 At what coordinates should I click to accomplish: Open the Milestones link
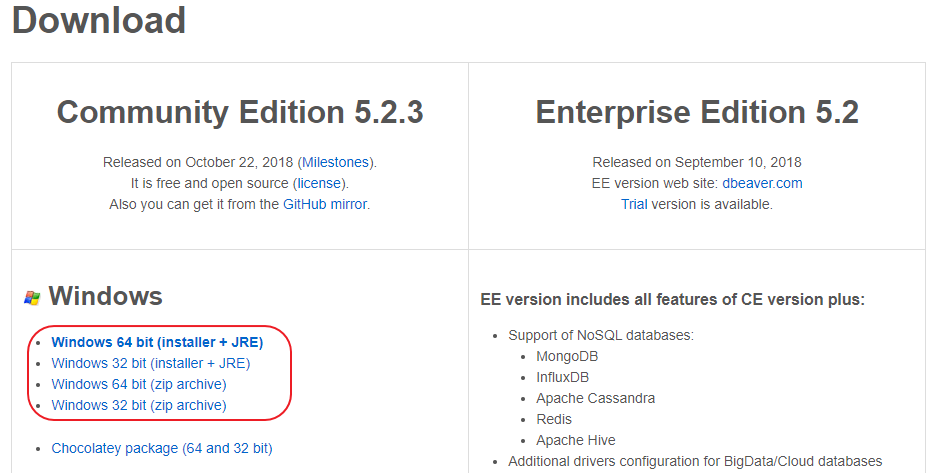click(x=335, y=162)
